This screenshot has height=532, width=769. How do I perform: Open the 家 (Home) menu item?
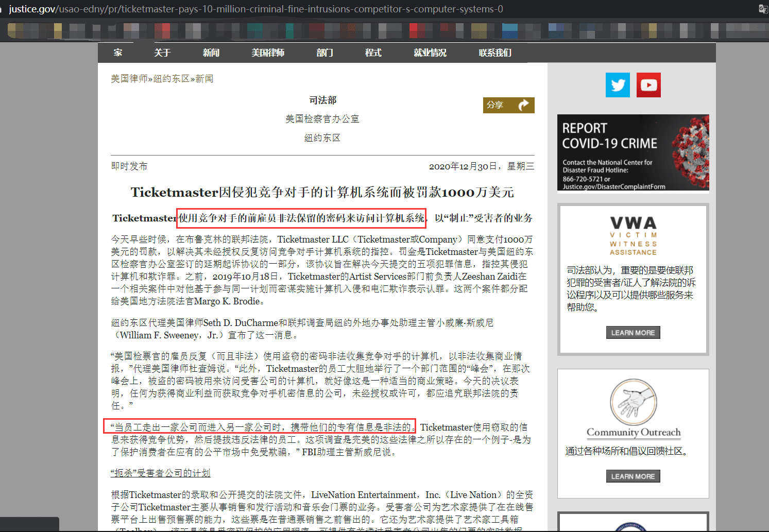coord(118,53)
